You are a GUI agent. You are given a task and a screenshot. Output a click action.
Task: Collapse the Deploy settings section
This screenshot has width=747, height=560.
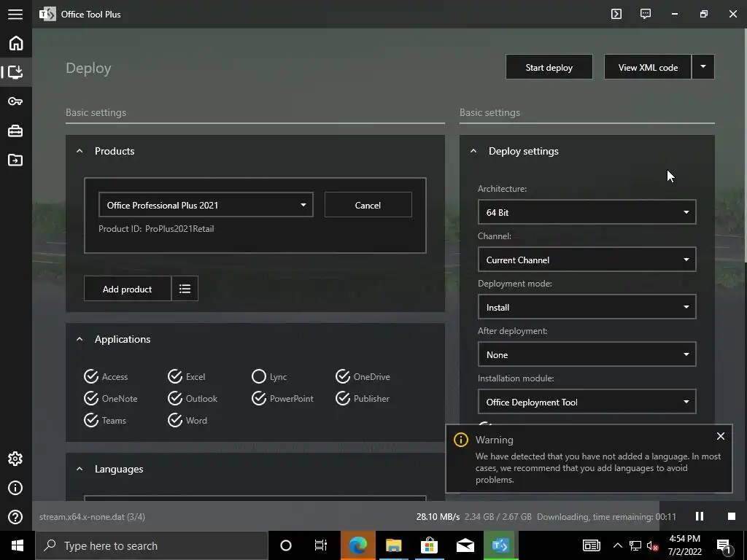473,151
